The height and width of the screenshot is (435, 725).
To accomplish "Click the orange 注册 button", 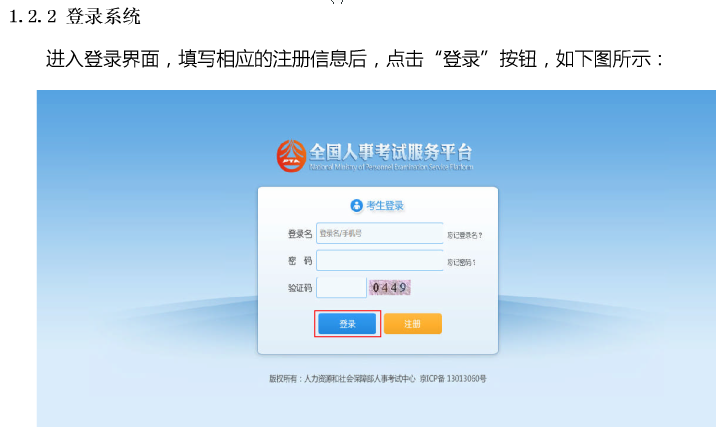I will 412,324.
